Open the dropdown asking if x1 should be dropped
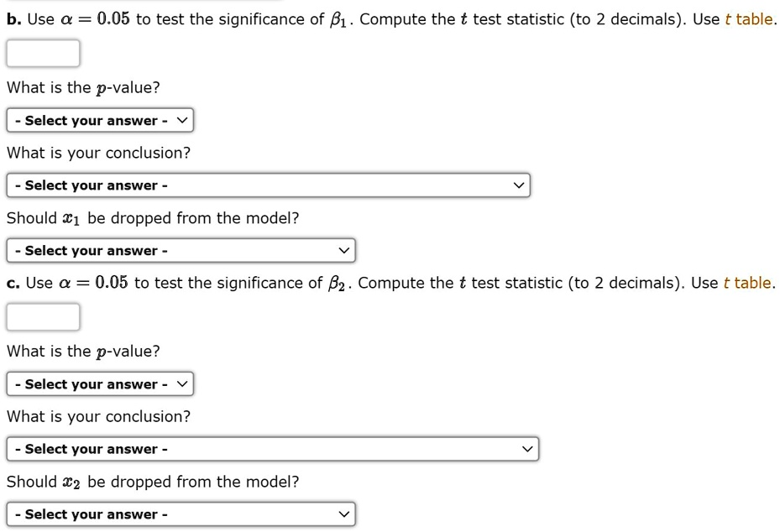Image resolution: width=780 pixels, height=532 pixels. [x=180, y=249]
